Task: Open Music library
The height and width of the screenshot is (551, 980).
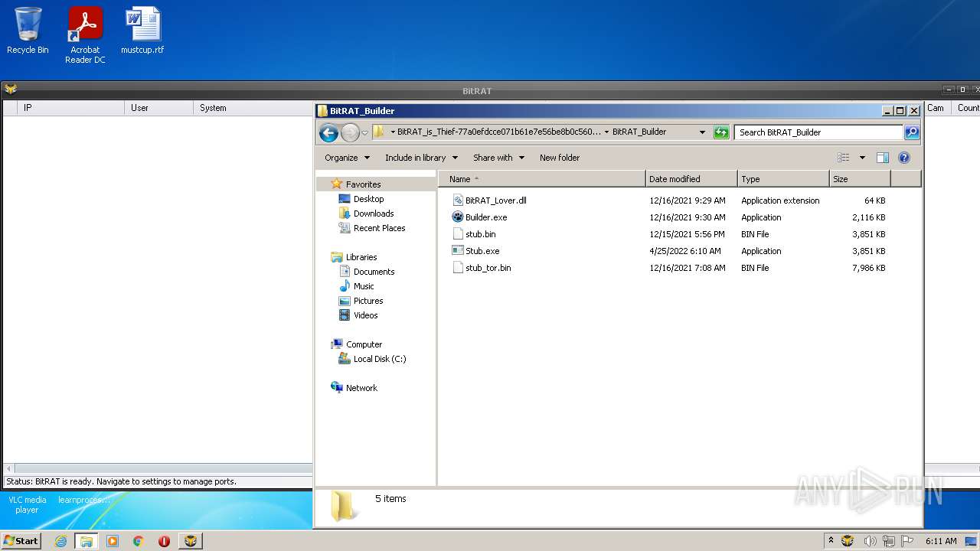Action: tap(364, 286)
